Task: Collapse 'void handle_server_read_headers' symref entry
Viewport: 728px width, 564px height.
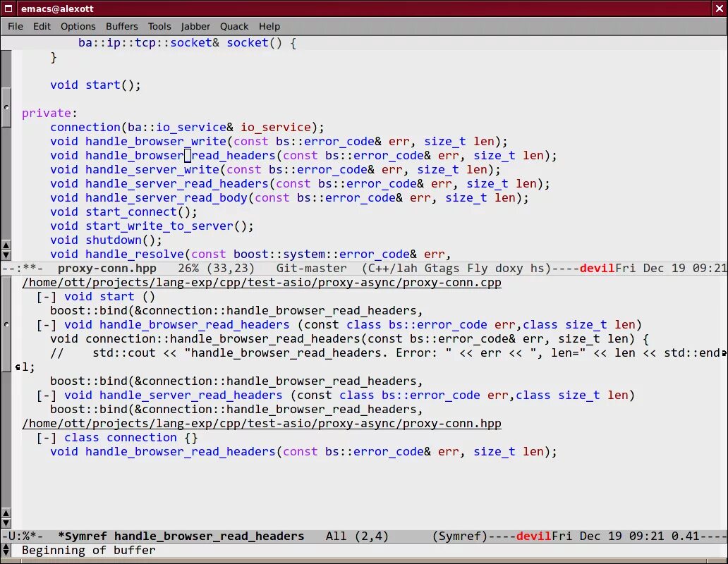Action: pyautogui.click(x=47, y=396)
